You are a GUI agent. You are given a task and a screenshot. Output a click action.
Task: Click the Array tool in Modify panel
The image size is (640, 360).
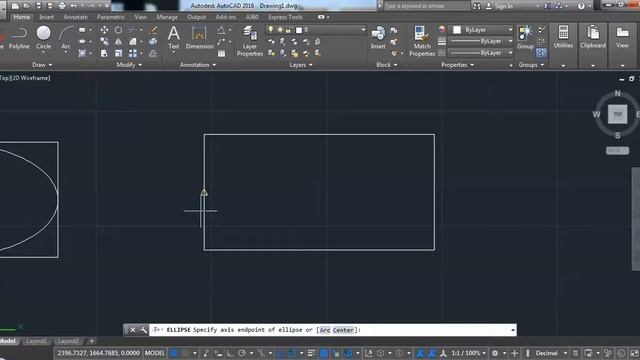[x=133, y=53]
